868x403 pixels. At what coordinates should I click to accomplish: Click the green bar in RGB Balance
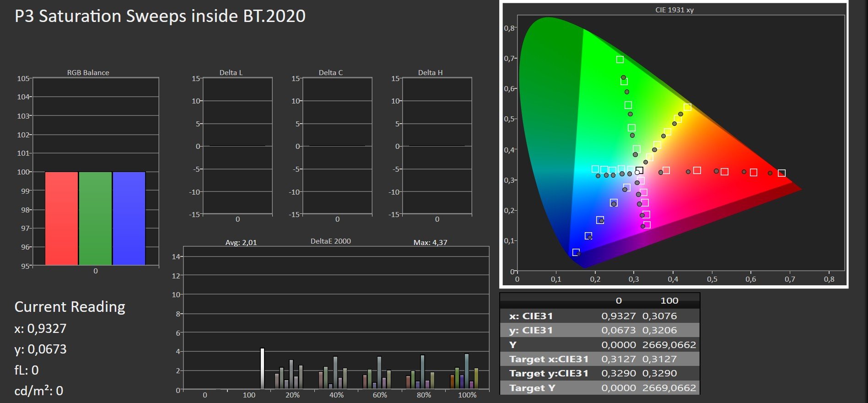tap(95, 218)
